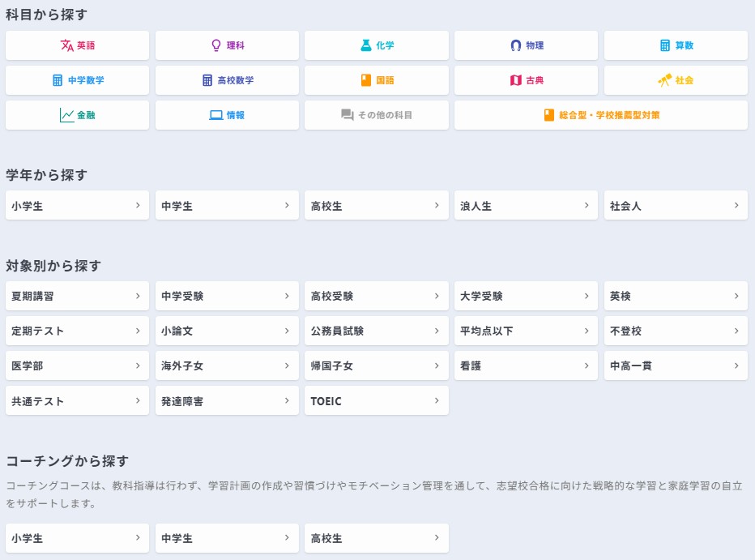Open the 夏期講習 category
This screenshot has width=755, height=560.
(x=77, y=296)
